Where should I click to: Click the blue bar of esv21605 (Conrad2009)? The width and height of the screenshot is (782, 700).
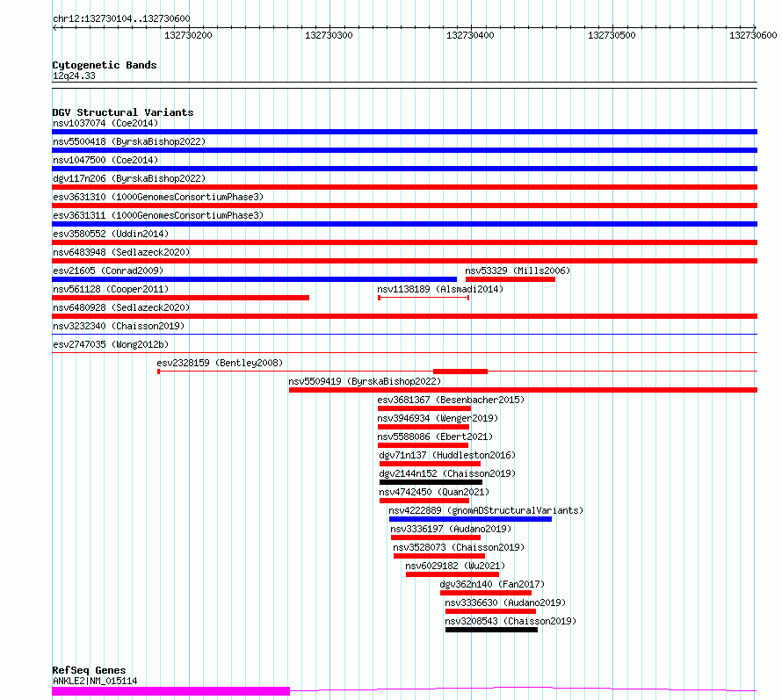[x=254, y=279]
